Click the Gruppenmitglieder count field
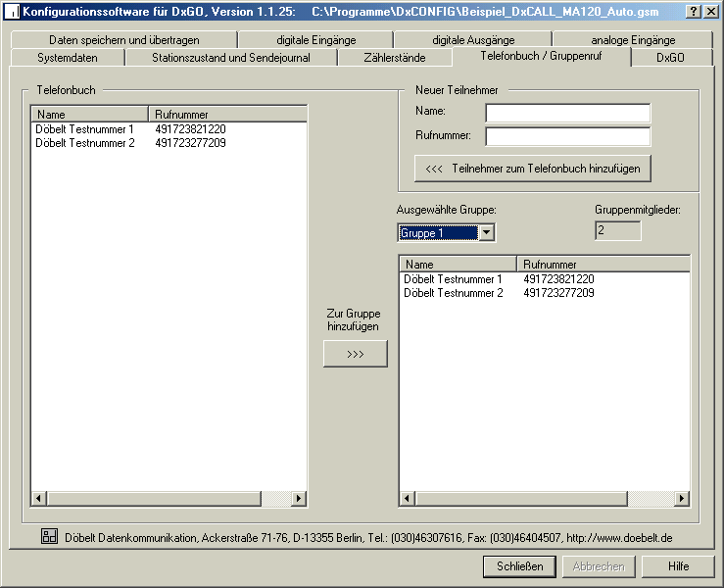The height and width of the screenshot is (588, 724). coord(618,230)
